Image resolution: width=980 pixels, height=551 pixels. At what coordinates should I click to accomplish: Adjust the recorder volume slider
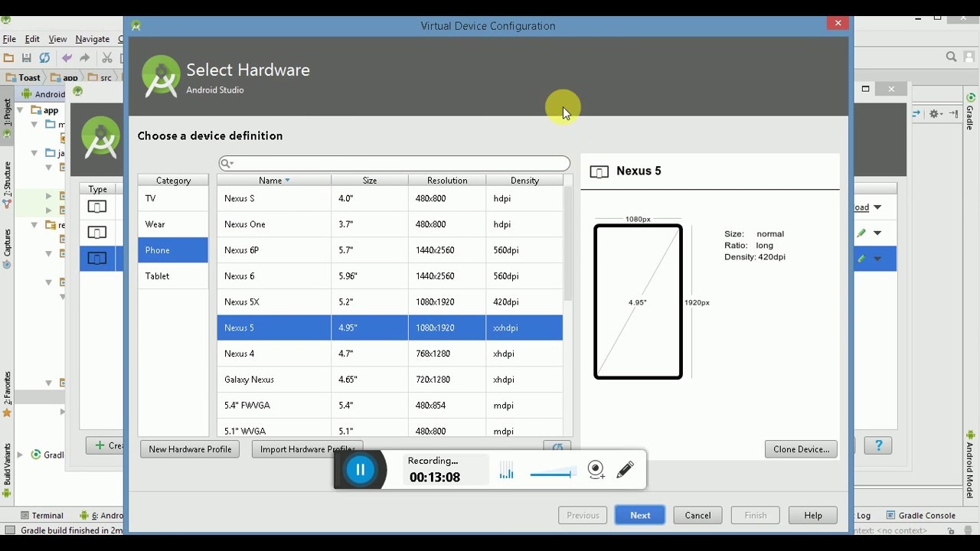(552, 474)
